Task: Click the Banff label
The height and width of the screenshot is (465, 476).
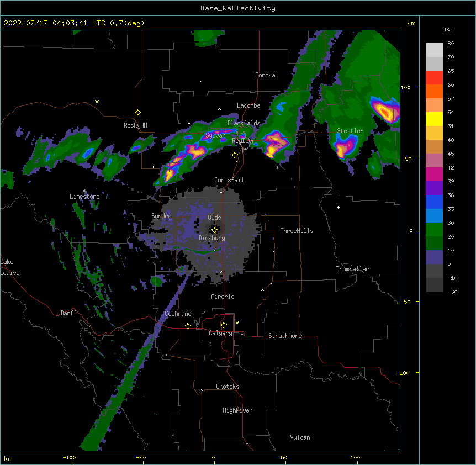Action: click(x=68, y=313)
